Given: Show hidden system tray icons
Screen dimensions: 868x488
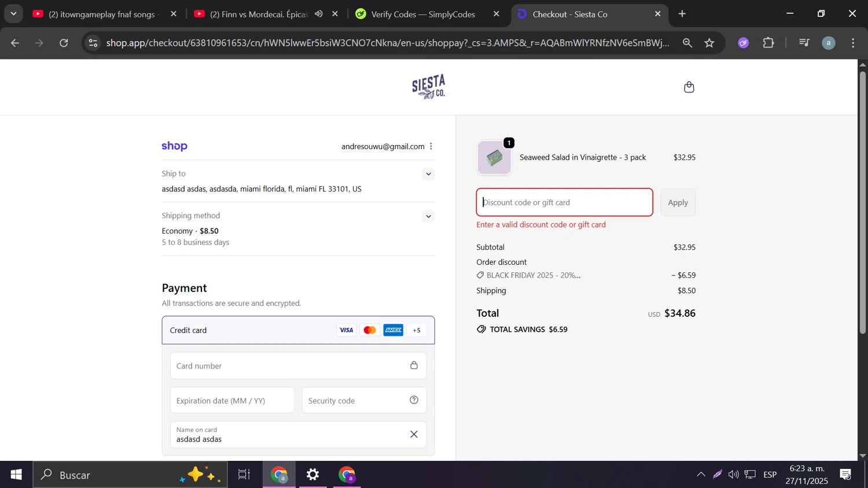Looking at the screenshot, I should pyautogui.click(x=701, y=475).
